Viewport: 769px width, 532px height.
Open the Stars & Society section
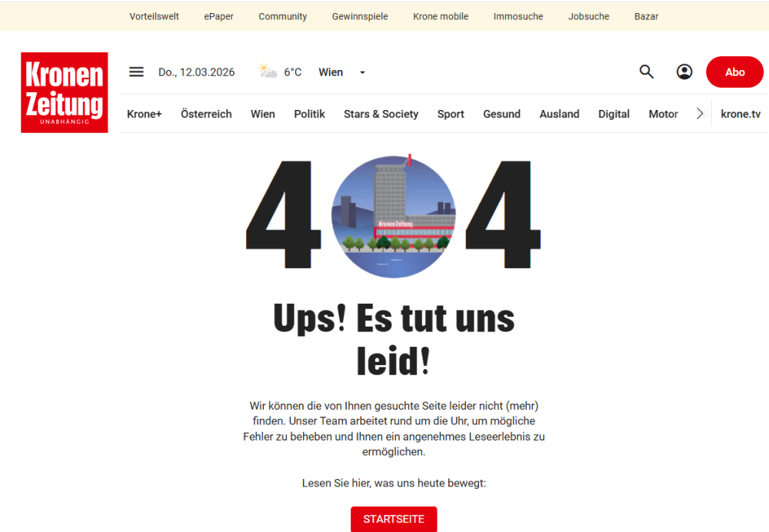point(381,113)
